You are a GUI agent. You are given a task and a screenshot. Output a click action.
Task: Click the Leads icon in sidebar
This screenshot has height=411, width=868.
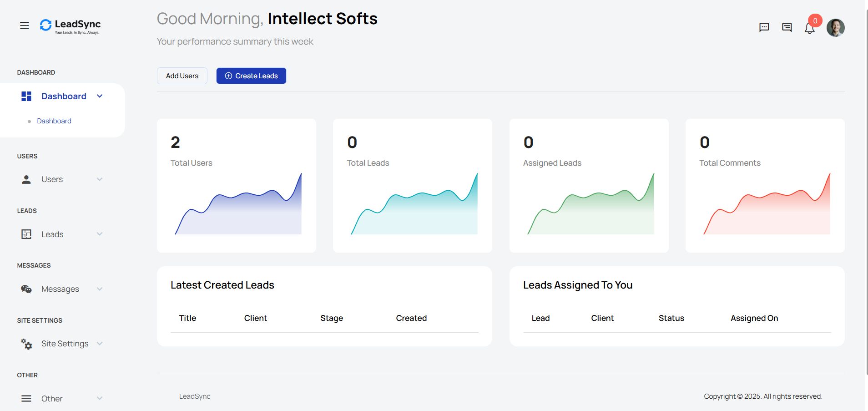(x=26, y=234)
